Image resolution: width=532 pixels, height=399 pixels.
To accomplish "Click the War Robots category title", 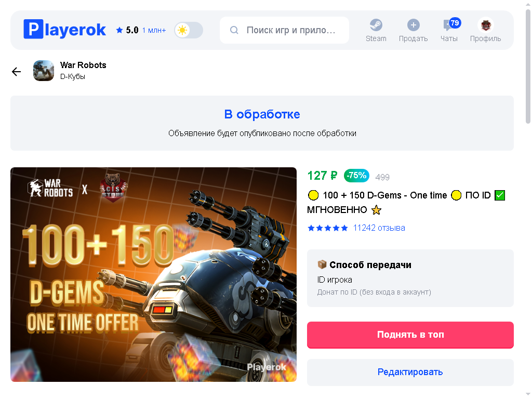I will (83, 65).
